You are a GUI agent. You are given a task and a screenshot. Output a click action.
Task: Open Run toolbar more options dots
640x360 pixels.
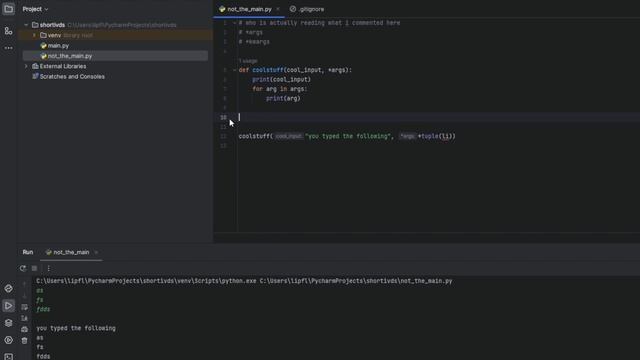(49, 268)
